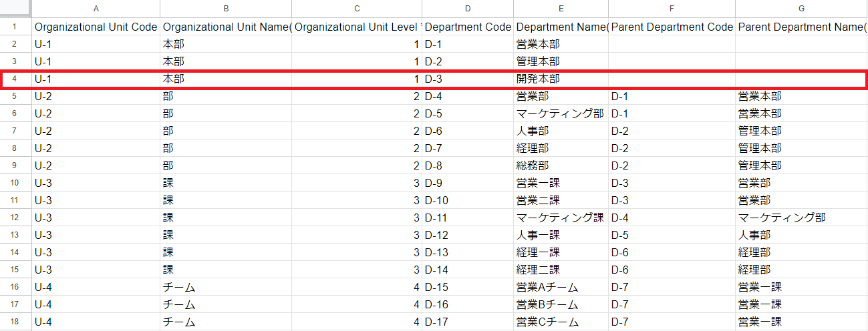Select the 人事部 cell in column G

coord(801,235)
